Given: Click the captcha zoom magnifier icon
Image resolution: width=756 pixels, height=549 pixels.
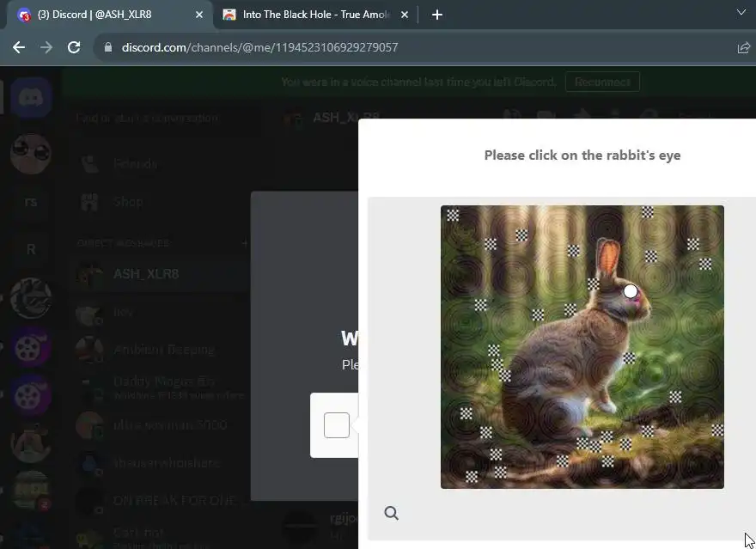Looking at the screenshot, I should [392, 513].
